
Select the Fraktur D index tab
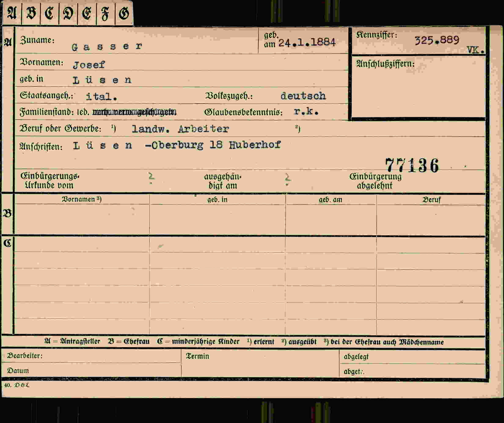click(68, 13)
